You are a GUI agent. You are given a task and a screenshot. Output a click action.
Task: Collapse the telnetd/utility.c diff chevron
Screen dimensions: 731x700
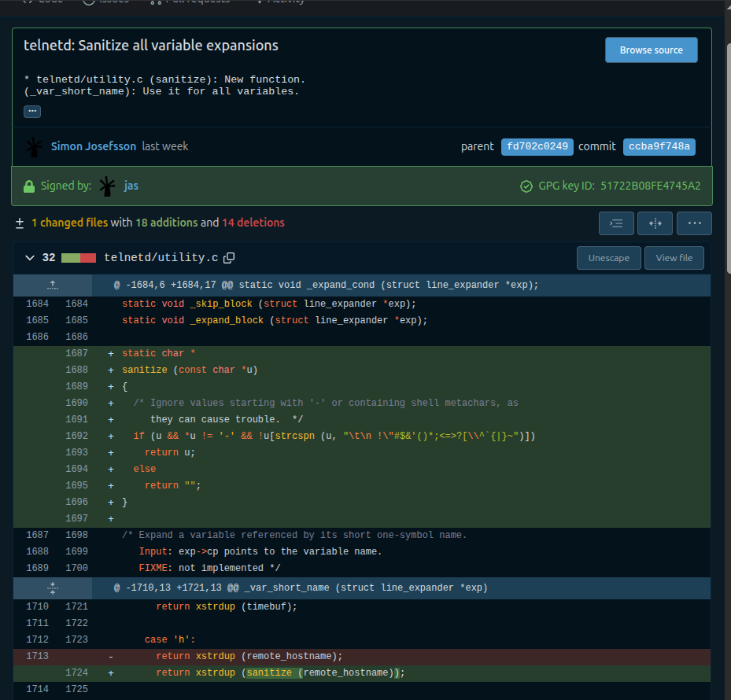tap(30, 258)
